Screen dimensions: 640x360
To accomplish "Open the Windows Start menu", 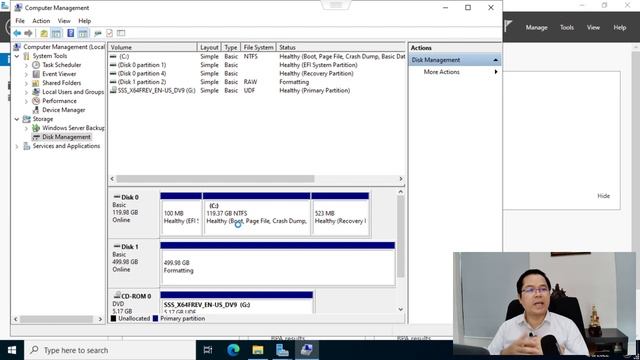I will (12, 350).
